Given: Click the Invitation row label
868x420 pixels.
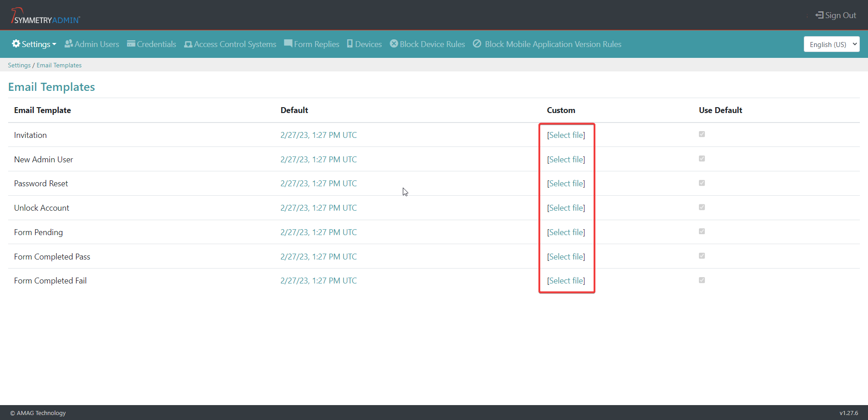Looking at the screenshot, I should click(30, 135).
